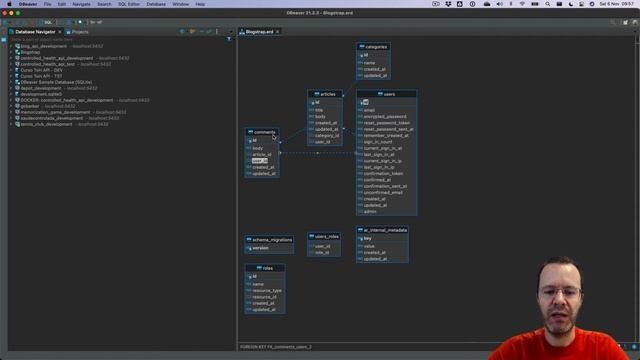Select the categories table header
The width and height of the screenshot is (640, 360).
click(x=373, y=47)
